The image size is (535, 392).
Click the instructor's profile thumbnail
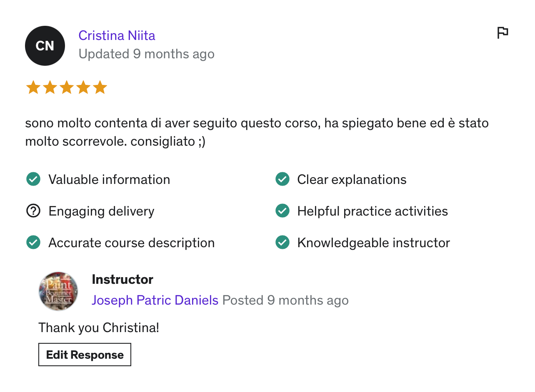pyautogui.click(x=58, y=291)
